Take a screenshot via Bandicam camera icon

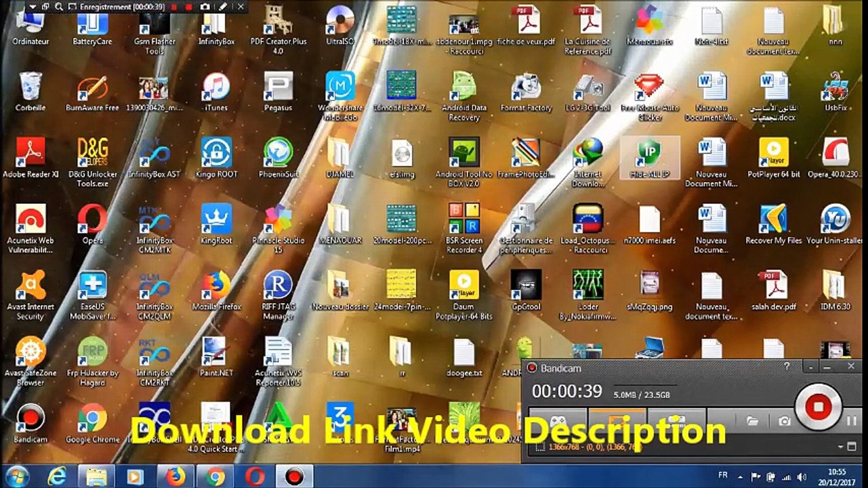785,421
